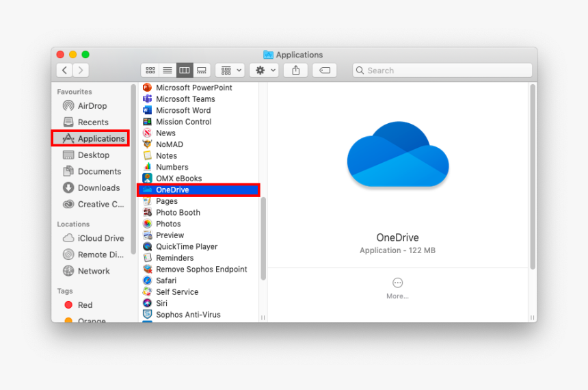
Task: Click the Edit Tags toolbar button
Action: 324,70
